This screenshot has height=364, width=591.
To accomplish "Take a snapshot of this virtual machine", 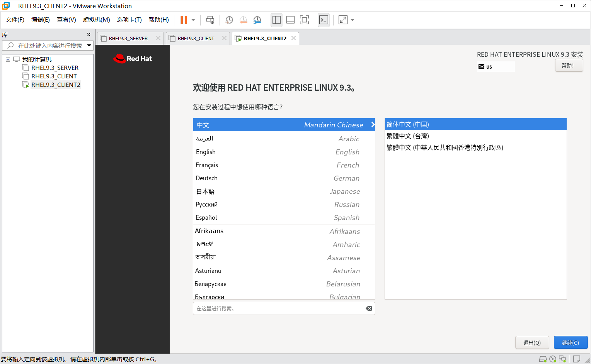I will click(x=229, y=20).
